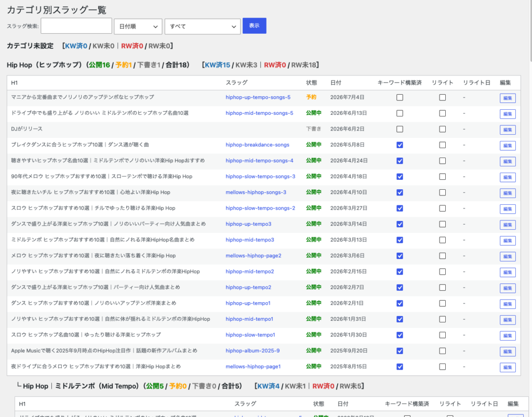Click the キーワード構築済 column header
532x417 pixels.
pyautogui.click(x=400, y=83)
